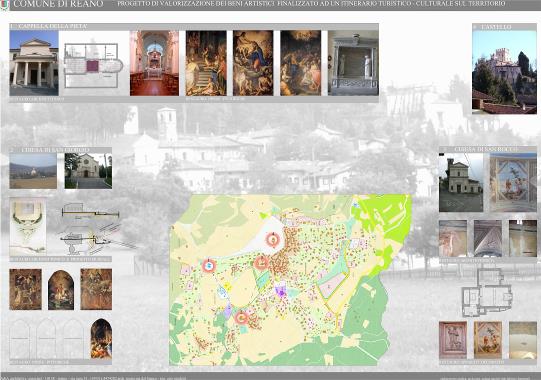Open the San Rocco church exterior photo
This screenshot has height=380, width=541.
[461, 182]
